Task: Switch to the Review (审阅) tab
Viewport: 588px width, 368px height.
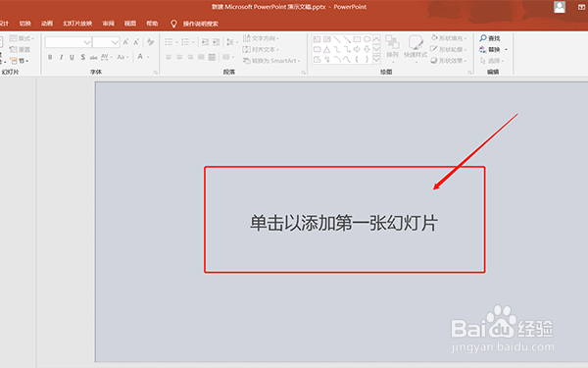Action: tap(109, 24)
